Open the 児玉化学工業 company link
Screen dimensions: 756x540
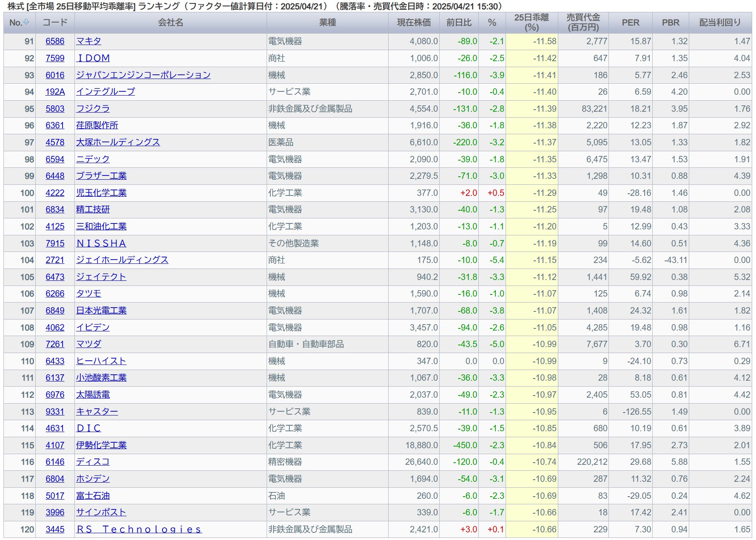click(101, 193)
